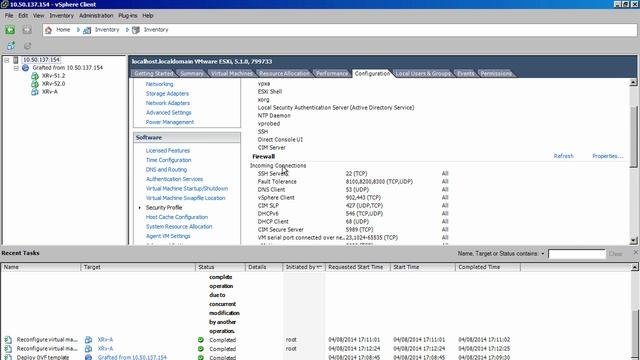
Task: Collapse the Grafted from 10.50.137.154 pool
Action: click(x=16, y=68)
